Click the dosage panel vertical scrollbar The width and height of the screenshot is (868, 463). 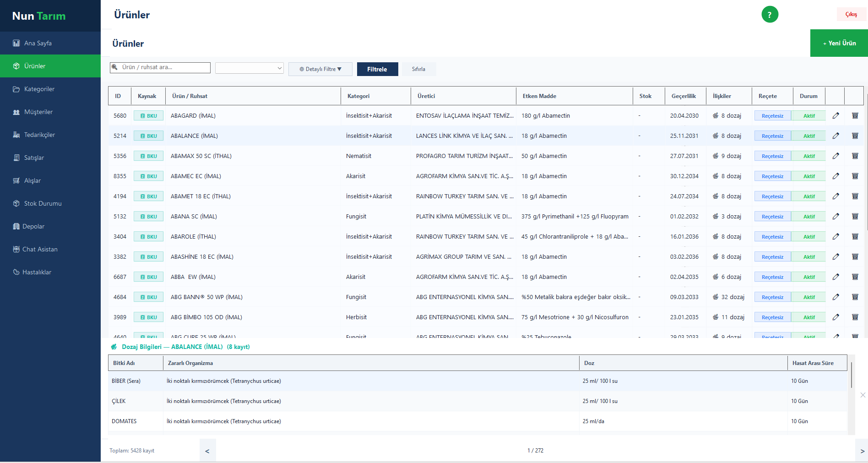pos(851,376)
